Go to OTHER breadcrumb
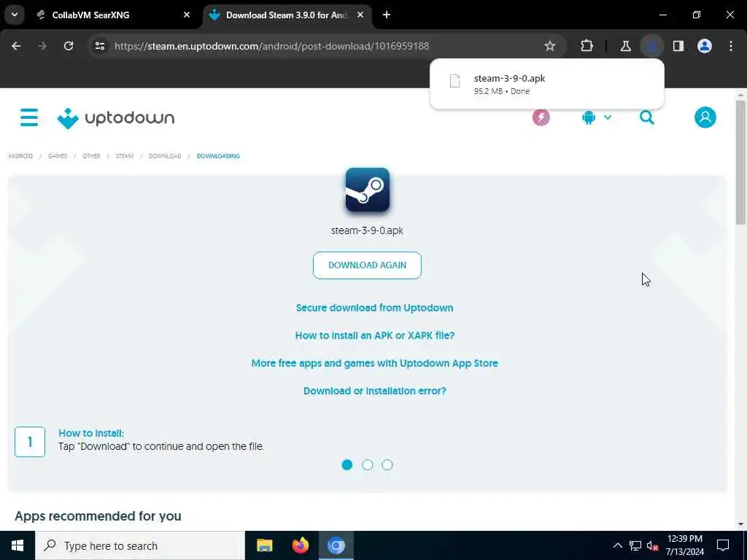Image resolution: width=747 pixels, height=560 pixels. [91, 156]
